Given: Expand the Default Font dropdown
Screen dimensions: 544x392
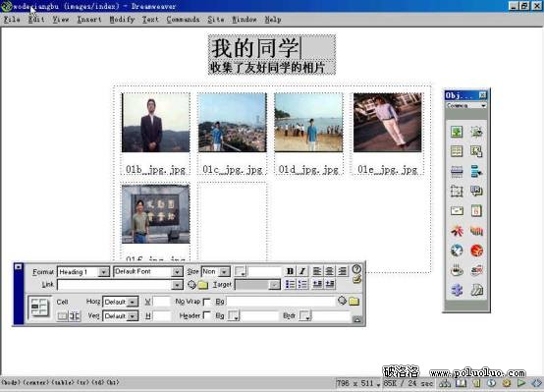Looking at the screenshot, I should [148, 271].
